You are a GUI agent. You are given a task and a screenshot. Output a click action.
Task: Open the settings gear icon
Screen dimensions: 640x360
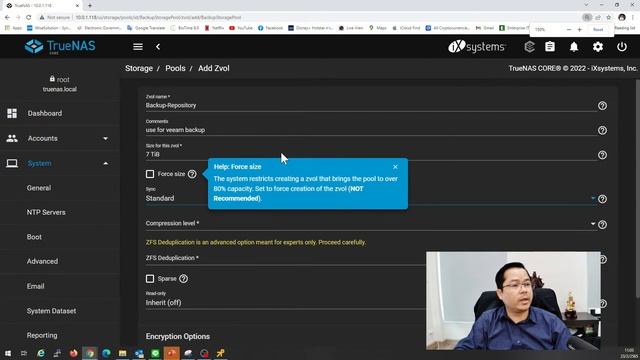coord(598,47)
